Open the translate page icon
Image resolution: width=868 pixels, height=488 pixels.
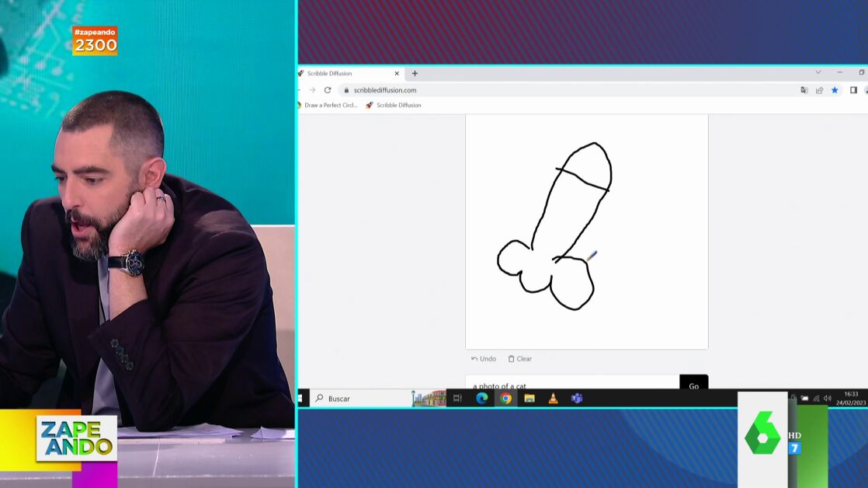[804, 90]
